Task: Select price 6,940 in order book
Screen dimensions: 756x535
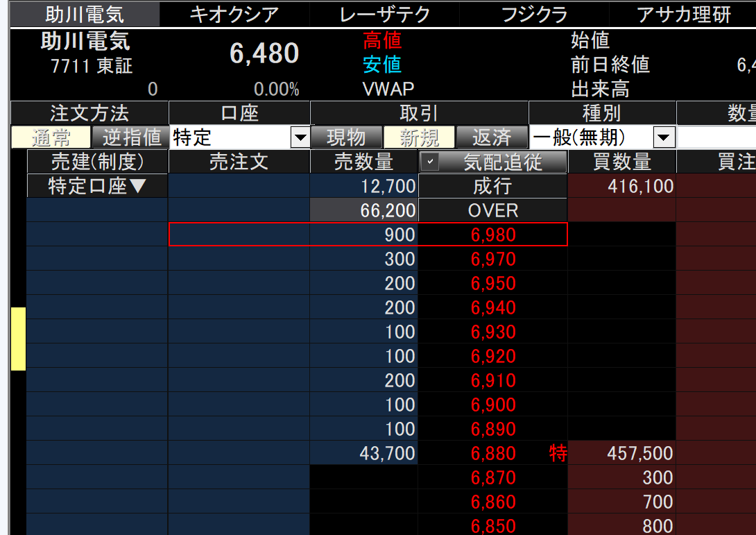Action: (x=493, y=308)
